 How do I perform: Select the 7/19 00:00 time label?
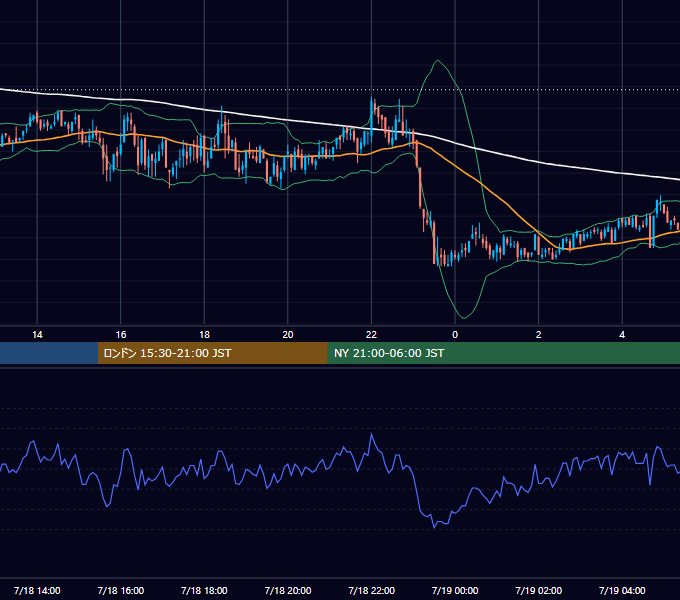pos(455,590)
